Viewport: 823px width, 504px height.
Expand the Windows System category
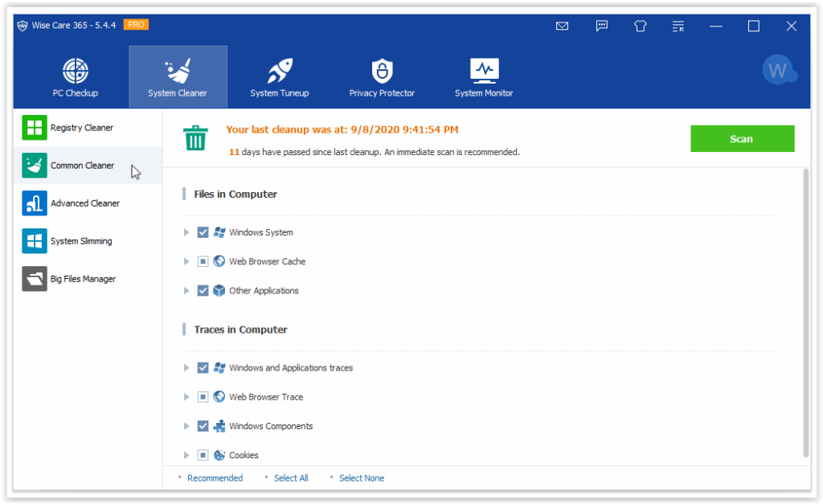pos(186,232)
